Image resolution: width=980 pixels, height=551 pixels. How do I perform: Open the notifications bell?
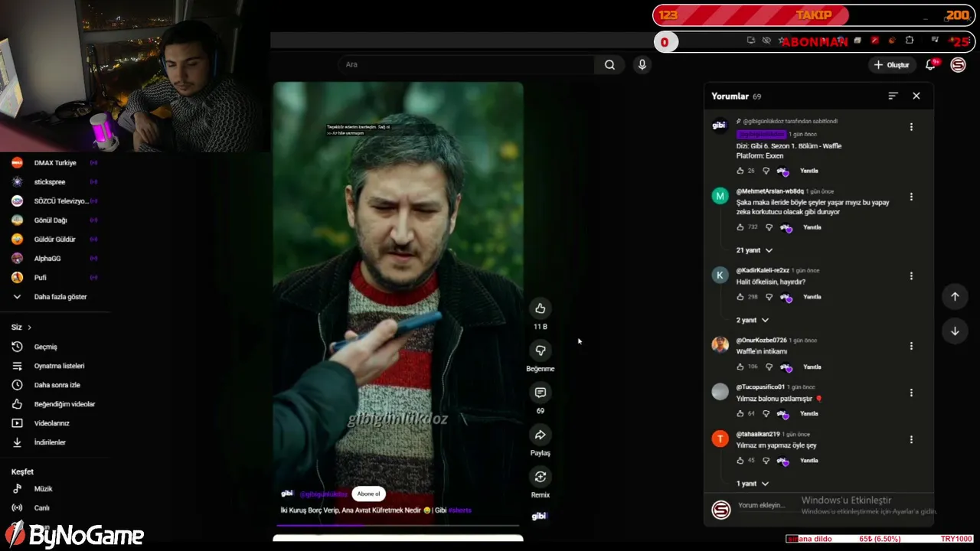click(931, 65)
